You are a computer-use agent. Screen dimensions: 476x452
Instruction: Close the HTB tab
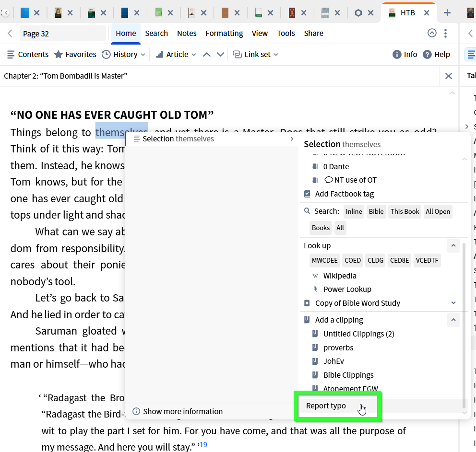click(x=427, y=13)
